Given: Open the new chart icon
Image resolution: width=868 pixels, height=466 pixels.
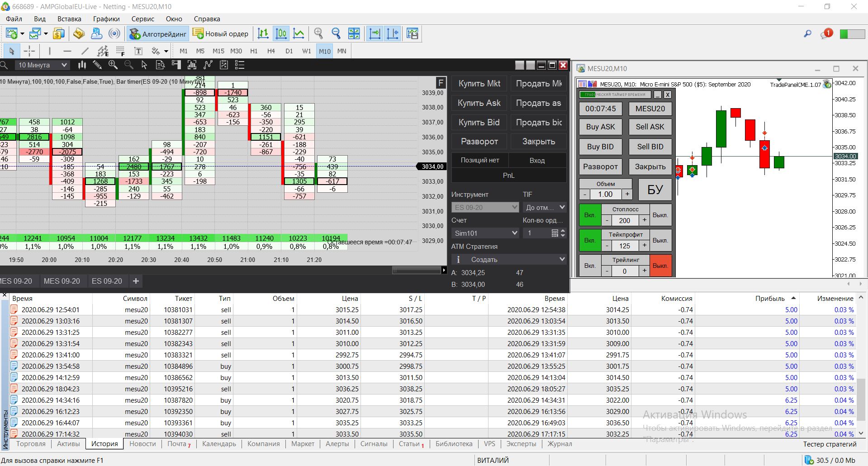Looking at the screenshot, I should click(11, 33).
